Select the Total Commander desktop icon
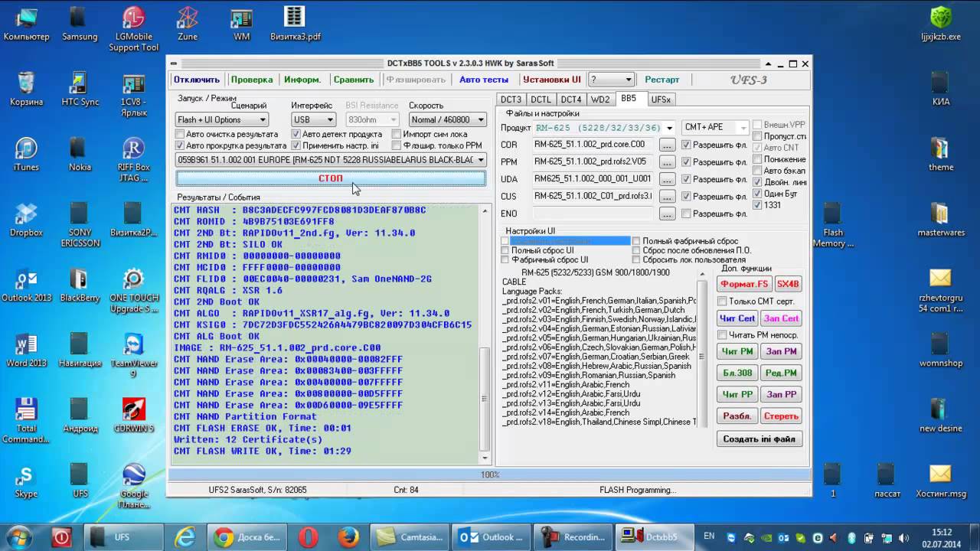This screenshot has height=551, width=980. pos(26,421)
